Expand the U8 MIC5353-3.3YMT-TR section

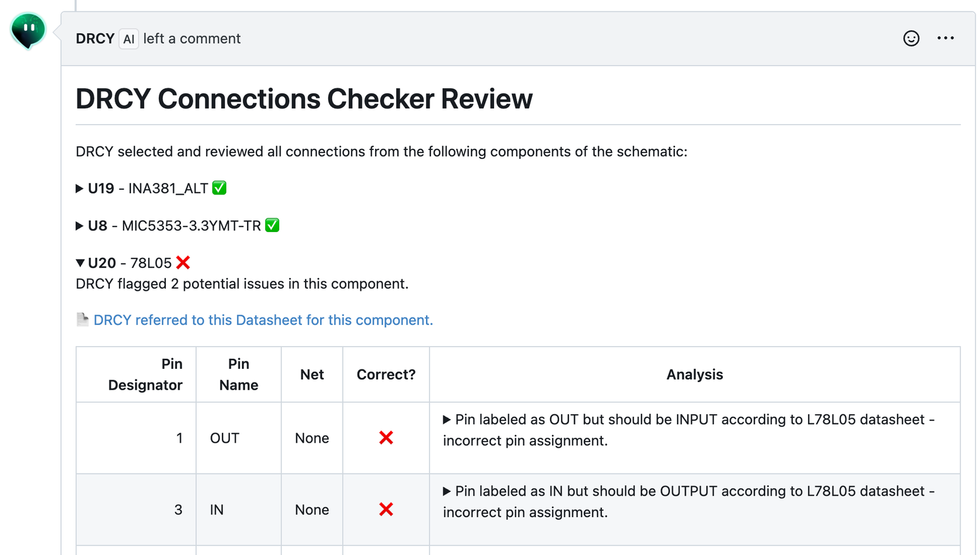tap(80, 226)
